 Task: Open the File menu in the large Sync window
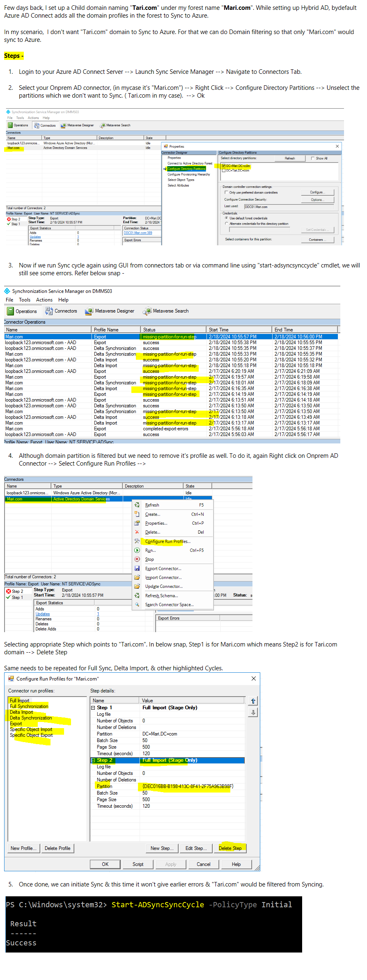(9, 300)
